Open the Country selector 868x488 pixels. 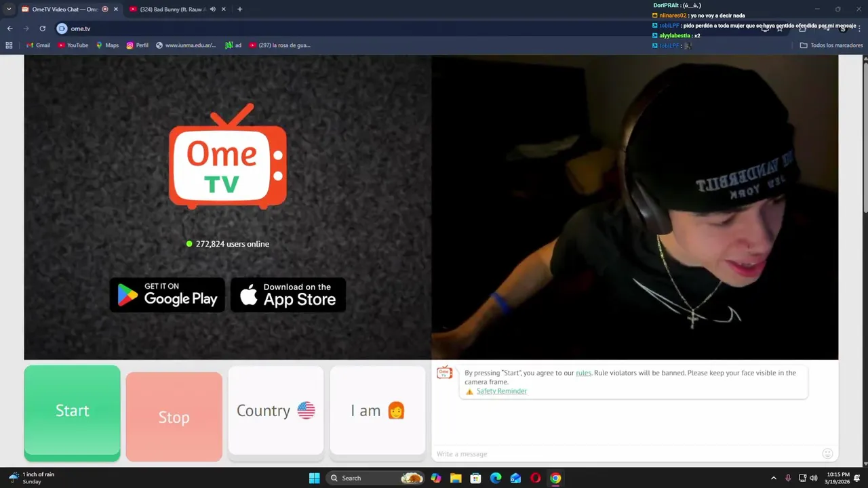[276, 411]
